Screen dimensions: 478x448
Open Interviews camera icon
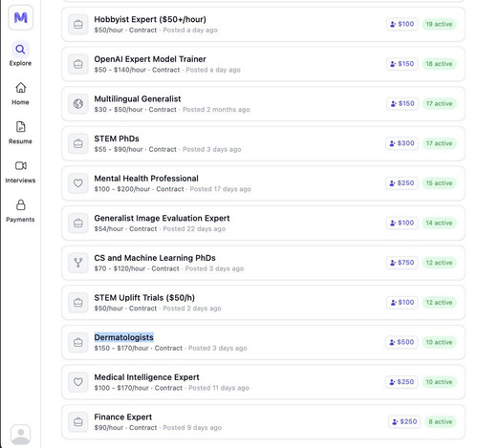21,166
